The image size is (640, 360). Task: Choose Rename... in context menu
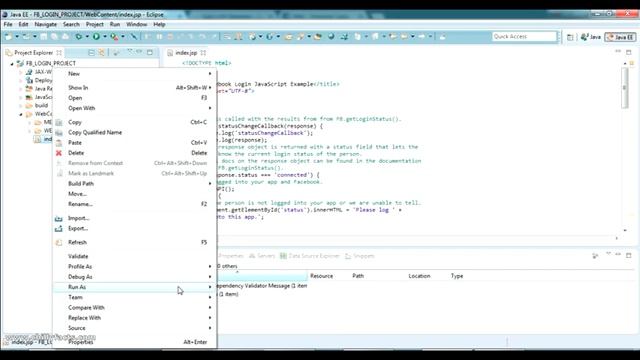[135, 204]
